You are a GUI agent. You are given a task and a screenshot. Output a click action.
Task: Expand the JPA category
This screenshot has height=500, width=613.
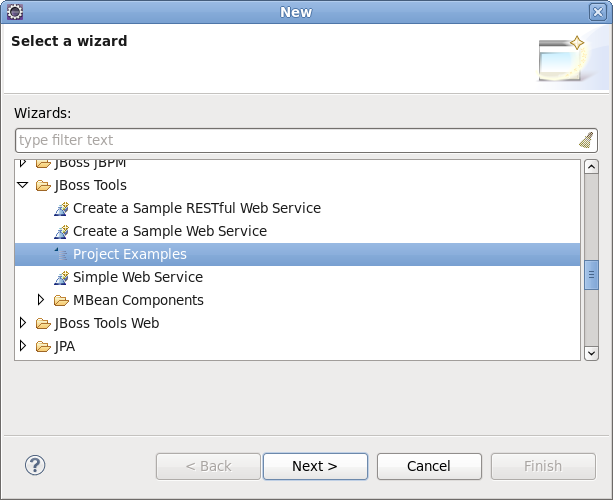(23, 346)
